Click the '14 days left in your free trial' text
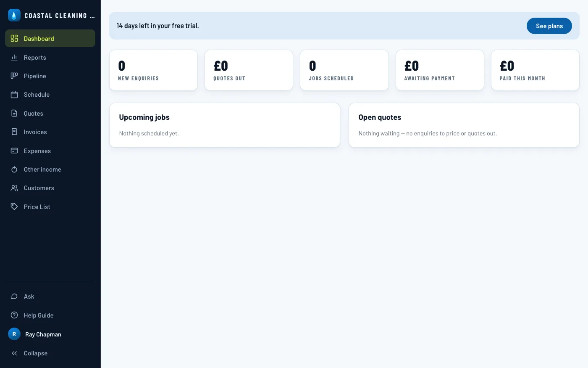 [x=158, y=26]
